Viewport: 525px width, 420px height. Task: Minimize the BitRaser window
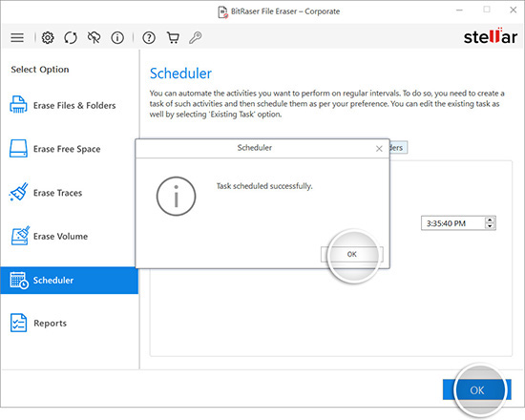tap(459, 10)
